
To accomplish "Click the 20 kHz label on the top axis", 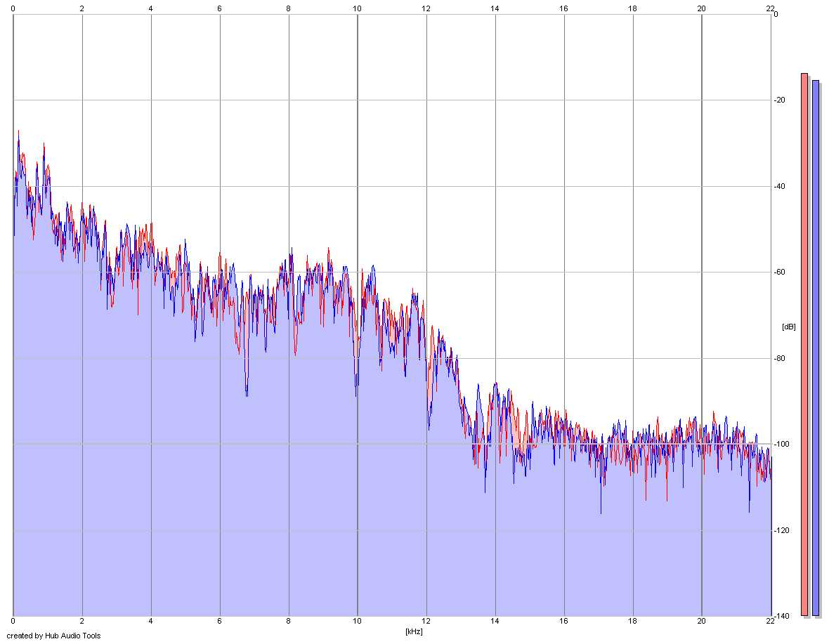I will tap(702, 8).
